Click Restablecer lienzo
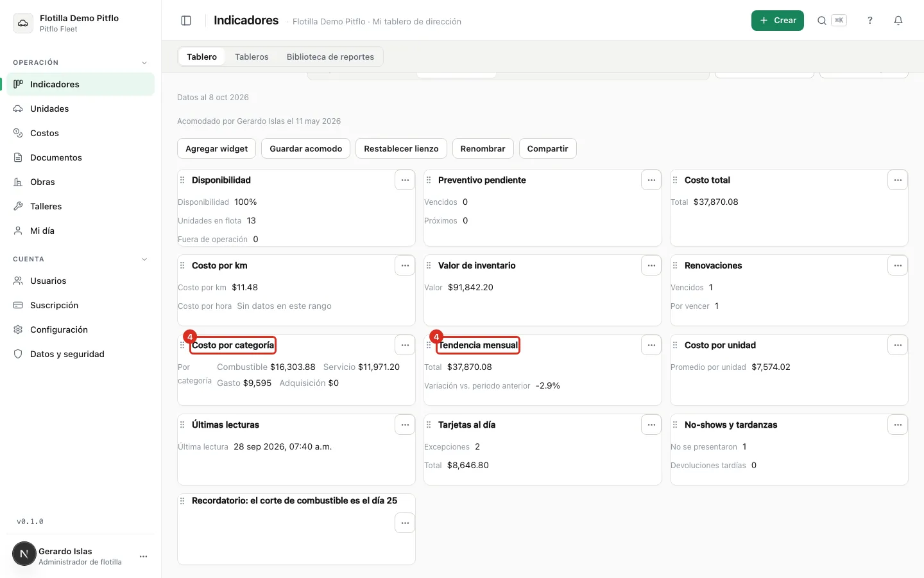The width and height of the screenshot is (924, 578). pos(401,148)
